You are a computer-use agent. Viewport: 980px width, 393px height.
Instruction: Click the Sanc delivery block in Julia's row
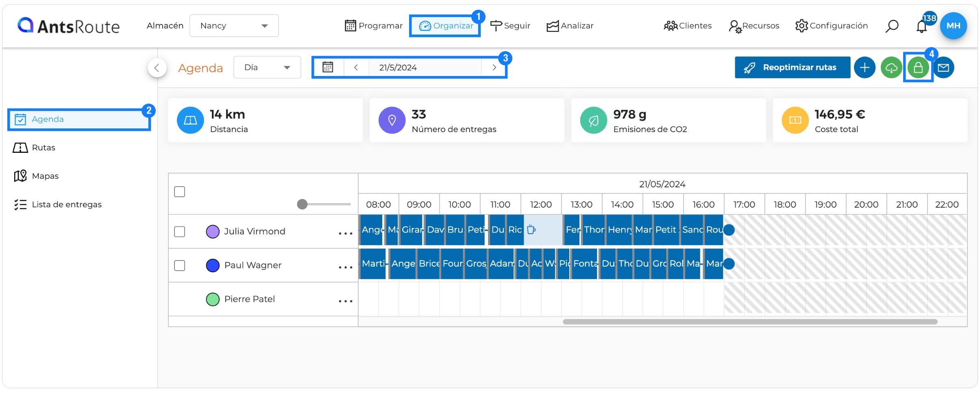click(x=692, y=230)
